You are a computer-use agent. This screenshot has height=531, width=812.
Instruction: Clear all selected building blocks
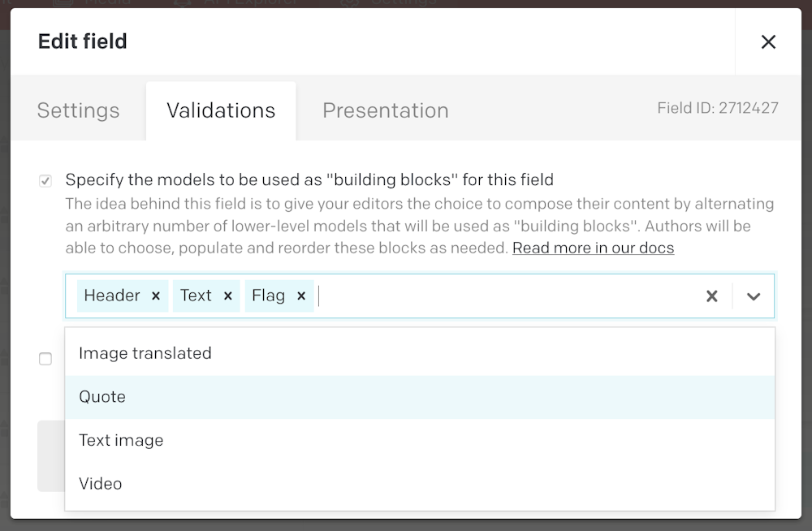[712, 296]
